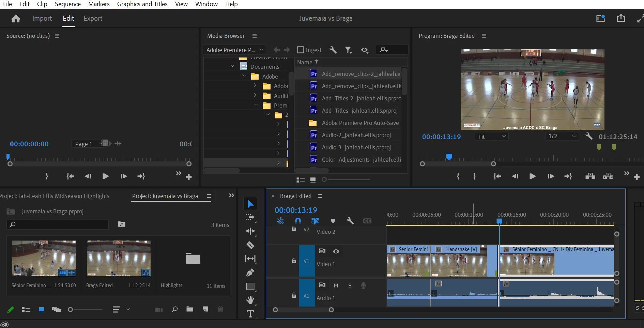This screenshot has height=328, width=644.
Task: Select the Selection tool arrow
Action: point(250,204)
